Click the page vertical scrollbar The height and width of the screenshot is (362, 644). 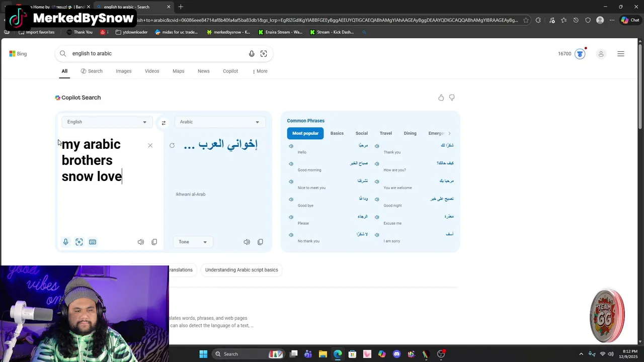point(640,85)
